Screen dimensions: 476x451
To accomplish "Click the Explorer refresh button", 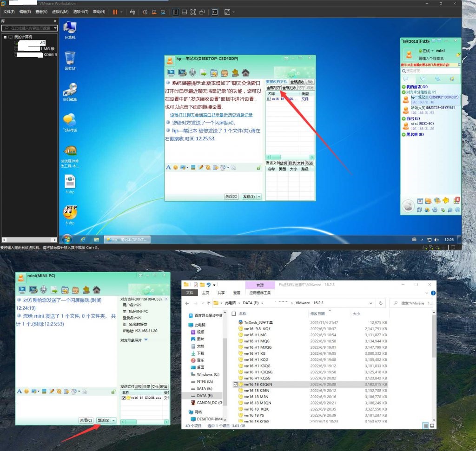I will [381, 303].
